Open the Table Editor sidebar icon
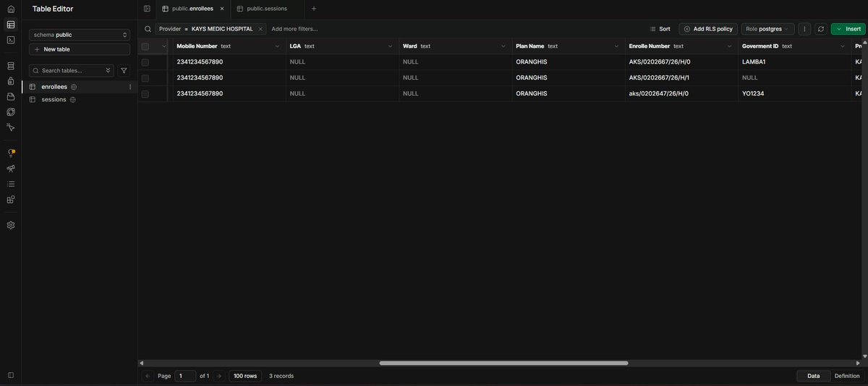The image size is (868, 386). pos(11,25)
